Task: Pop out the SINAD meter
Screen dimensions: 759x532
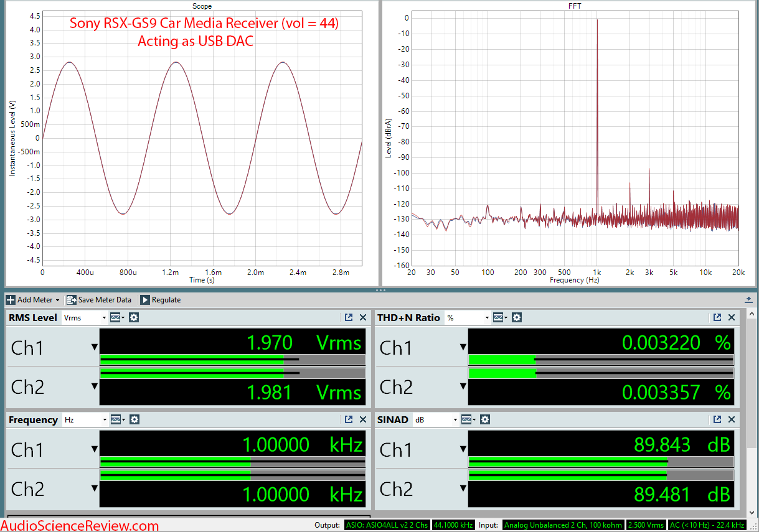Action: [717, 420]
